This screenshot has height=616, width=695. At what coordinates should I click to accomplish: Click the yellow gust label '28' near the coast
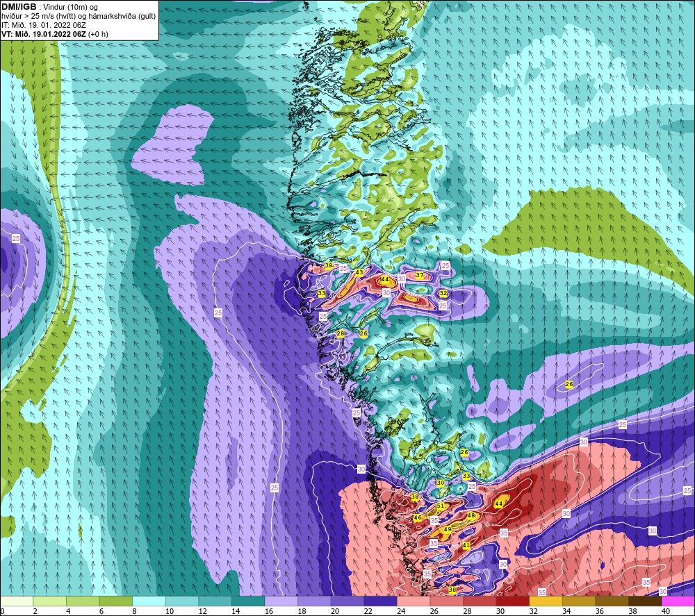(341, 333)
